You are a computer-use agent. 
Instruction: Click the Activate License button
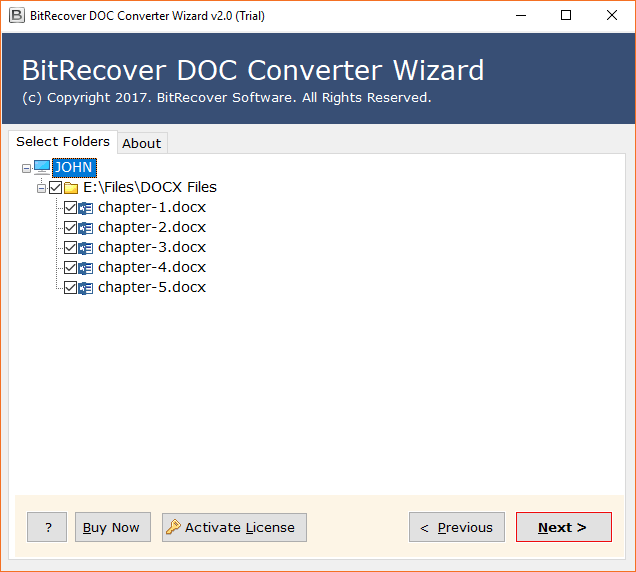(234, 527)
